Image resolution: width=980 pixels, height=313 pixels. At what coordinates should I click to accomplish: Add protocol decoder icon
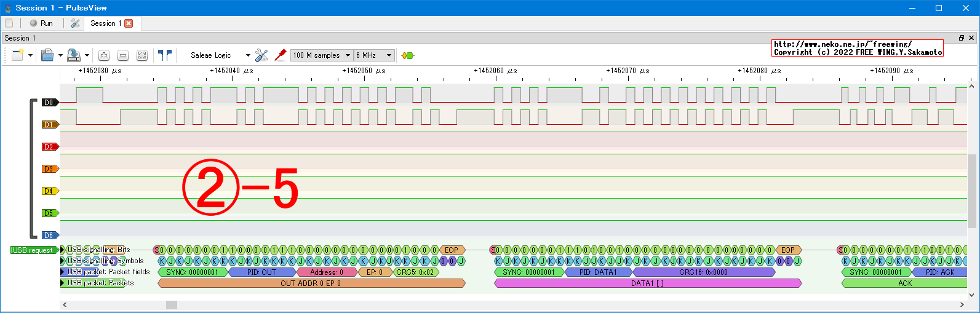point(407,55)
